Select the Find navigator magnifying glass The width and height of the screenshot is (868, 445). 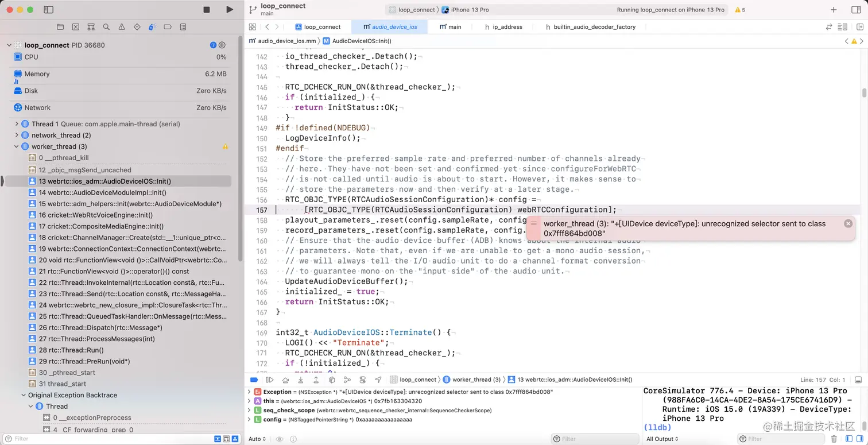coord(106,26)
